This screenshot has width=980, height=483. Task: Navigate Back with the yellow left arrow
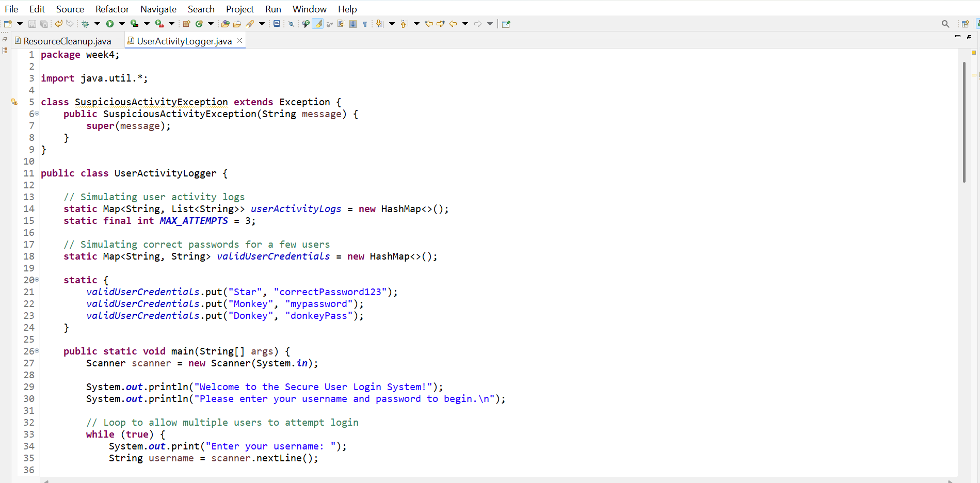coord(453,24)
